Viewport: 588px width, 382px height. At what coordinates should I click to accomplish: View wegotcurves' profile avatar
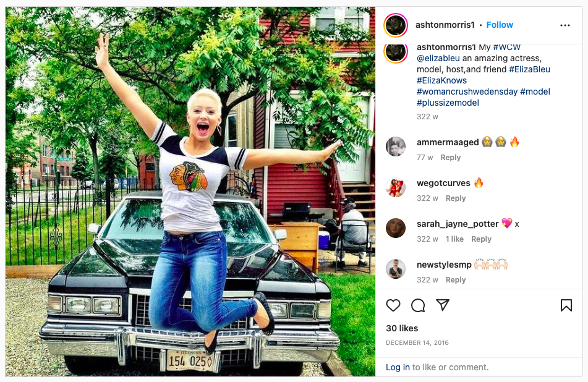(x=396, y=187)
